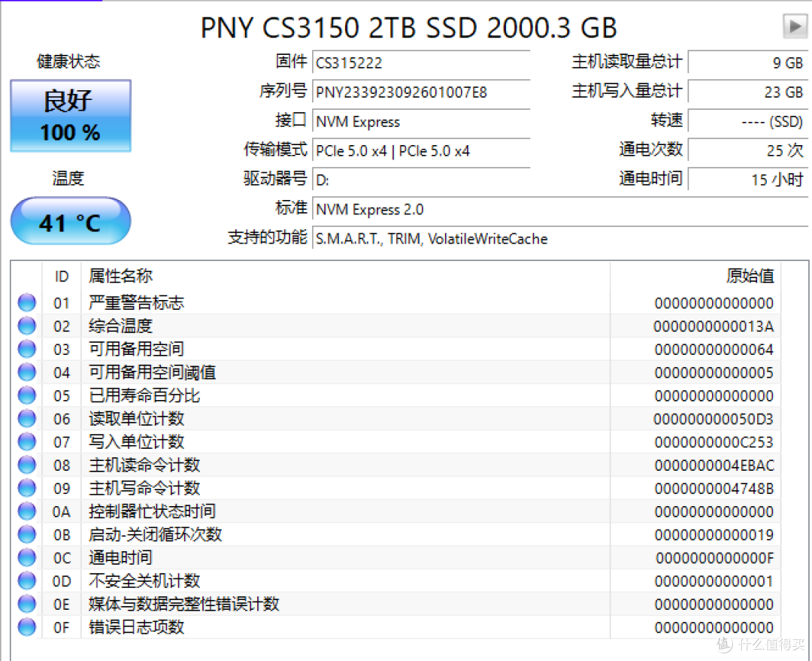Click the 传输模式 entry showing PCIe 5.0 x4
Viewport: 812px width, 661px height.
pos(421,150)
